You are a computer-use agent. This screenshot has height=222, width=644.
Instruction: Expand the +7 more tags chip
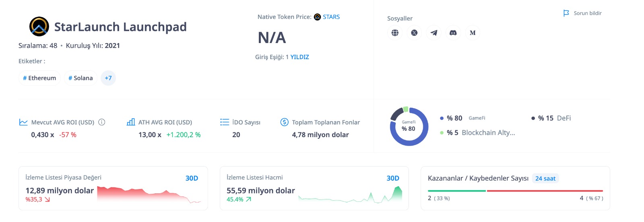click(x=108, y=78)
